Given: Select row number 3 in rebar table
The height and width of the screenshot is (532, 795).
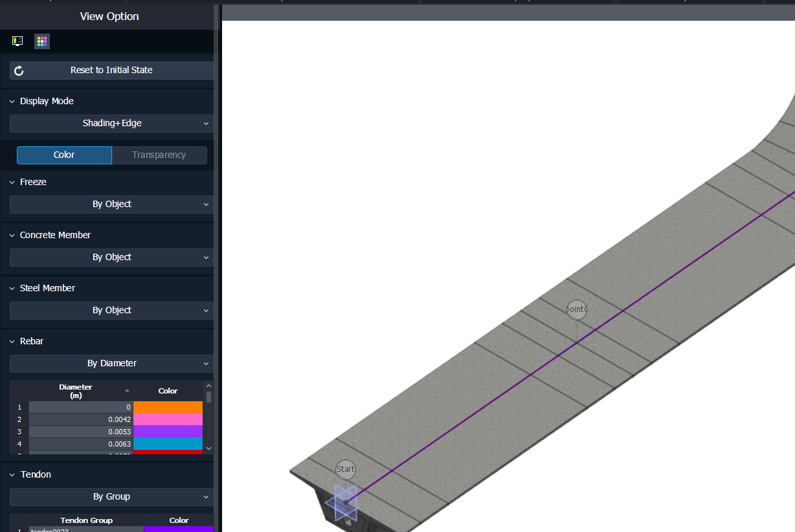Looking at the screenshot, I should coord(19,432).
